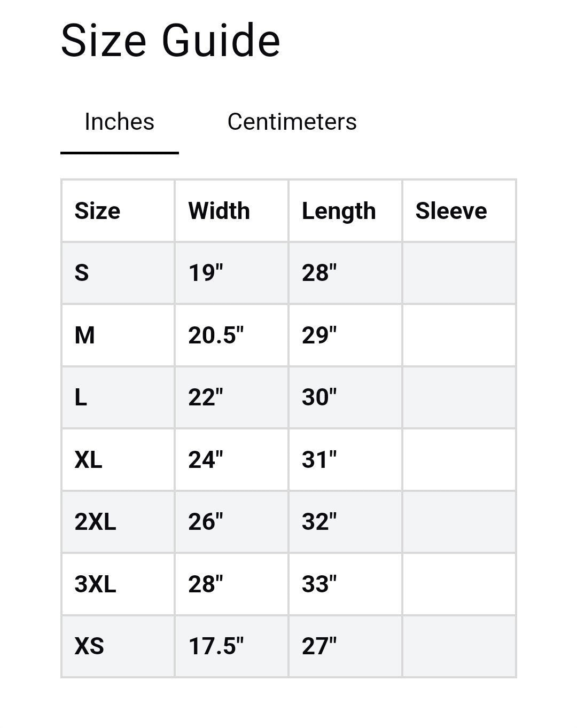Click the Size column header
This screenshot has width=577, height=728.
click(x=97, y=211)
